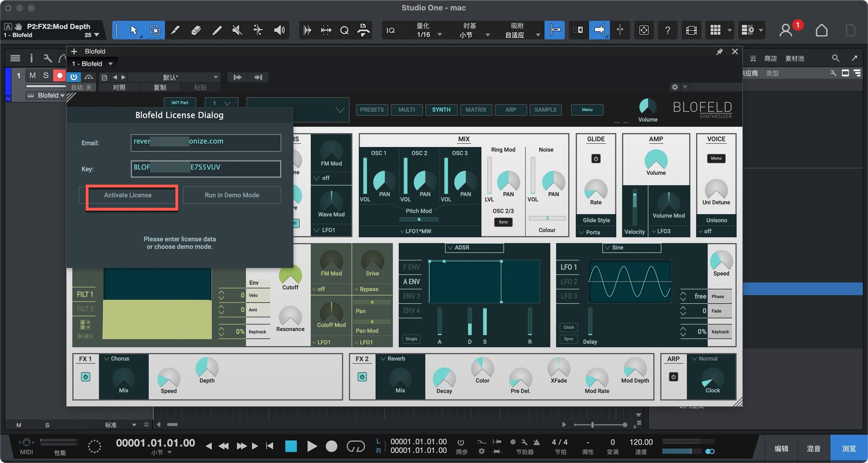Toggle the Glide power switch
This screenshot has width=868, height=463.
(596, 159)
